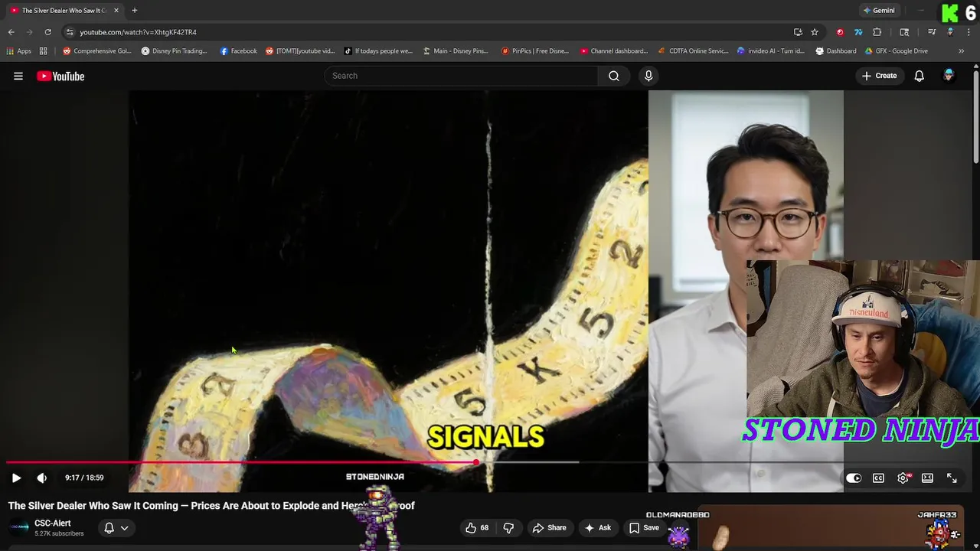Click the Create button
This screenshot has width=980, height=551.
[879, 76]
